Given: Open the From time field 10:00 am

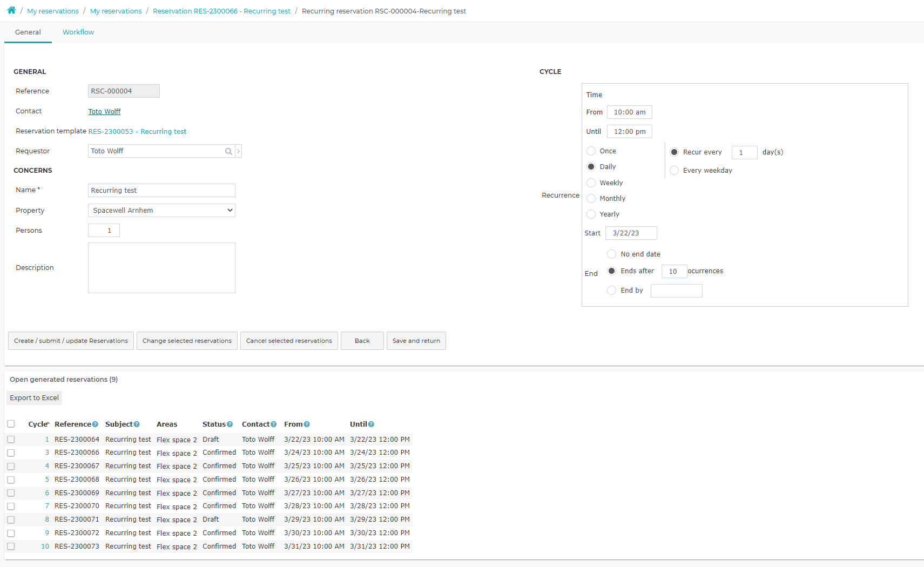Looking at the screenshot, I should 630,112.
